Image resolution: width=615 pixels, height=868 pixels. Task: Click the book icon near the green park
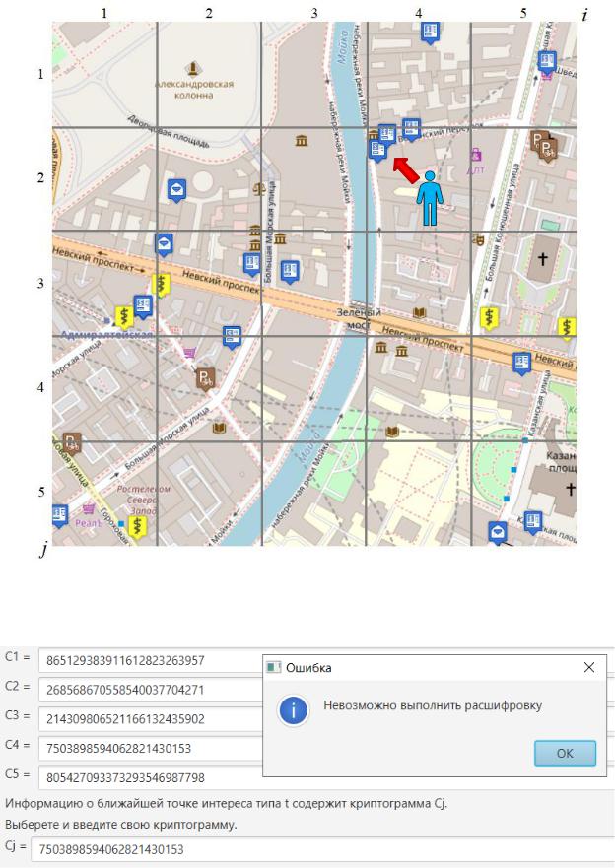392,432
